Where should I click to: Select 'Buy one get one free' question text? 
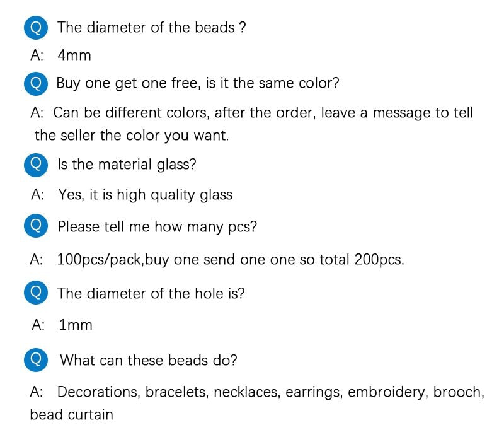[x=198, y=83]
